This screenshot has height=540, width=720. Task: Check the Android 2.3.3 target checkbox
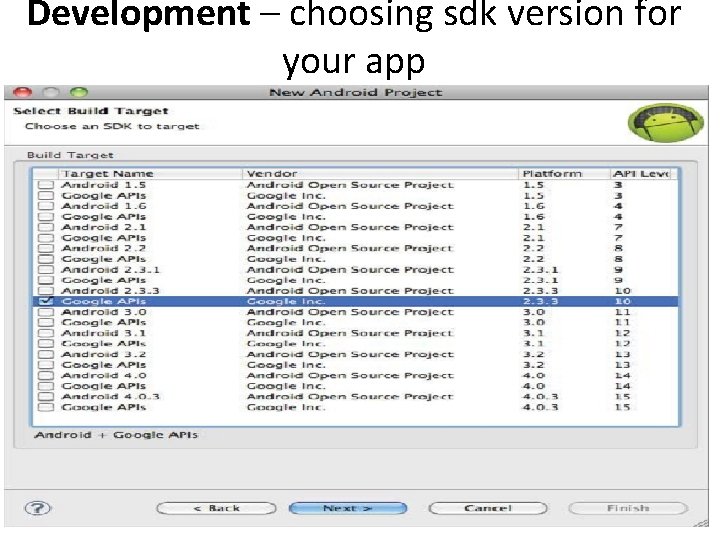46,291
